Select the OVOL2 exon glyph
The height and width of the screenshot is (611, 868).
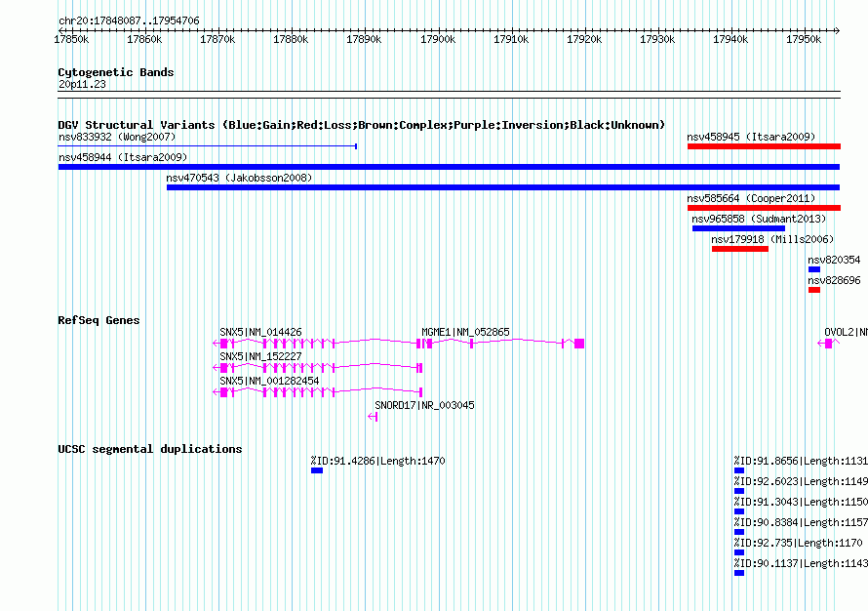829,344
